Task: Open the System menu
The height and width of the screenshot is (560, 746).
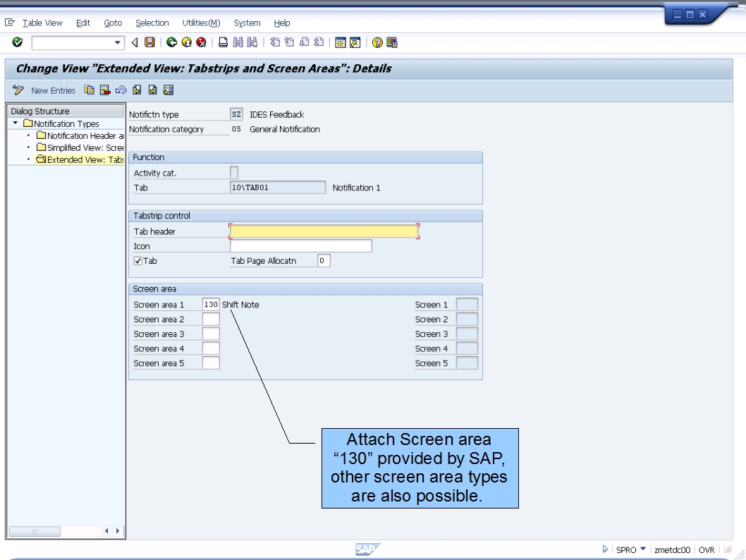Action: [247, 23]
